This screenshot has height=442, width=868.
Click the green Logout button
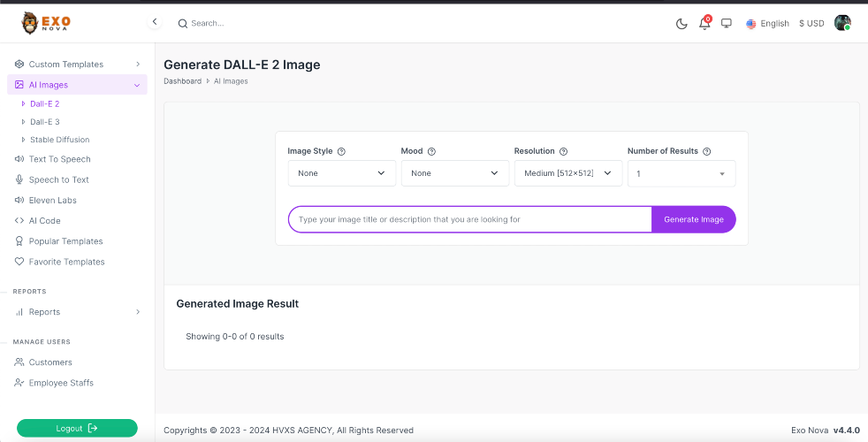tap(77, 428)
